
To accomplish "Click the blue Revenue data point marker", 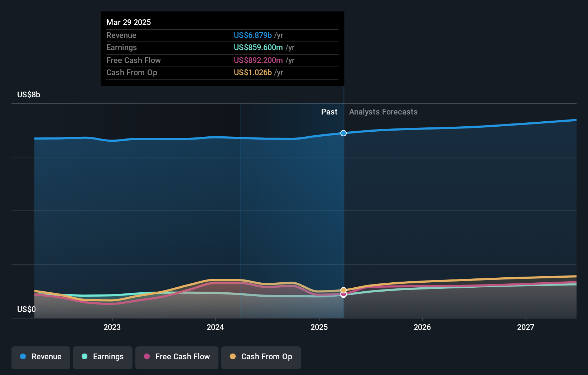I will click(x=343, y=133).
